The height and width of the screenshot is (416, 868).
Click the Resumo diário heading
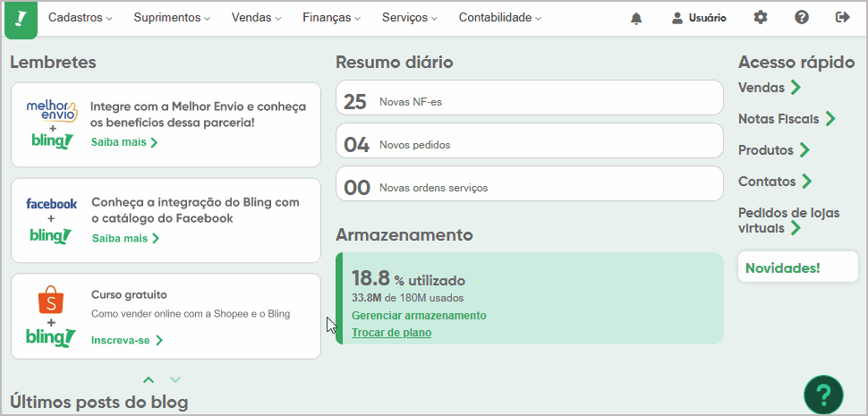(394, 62)
